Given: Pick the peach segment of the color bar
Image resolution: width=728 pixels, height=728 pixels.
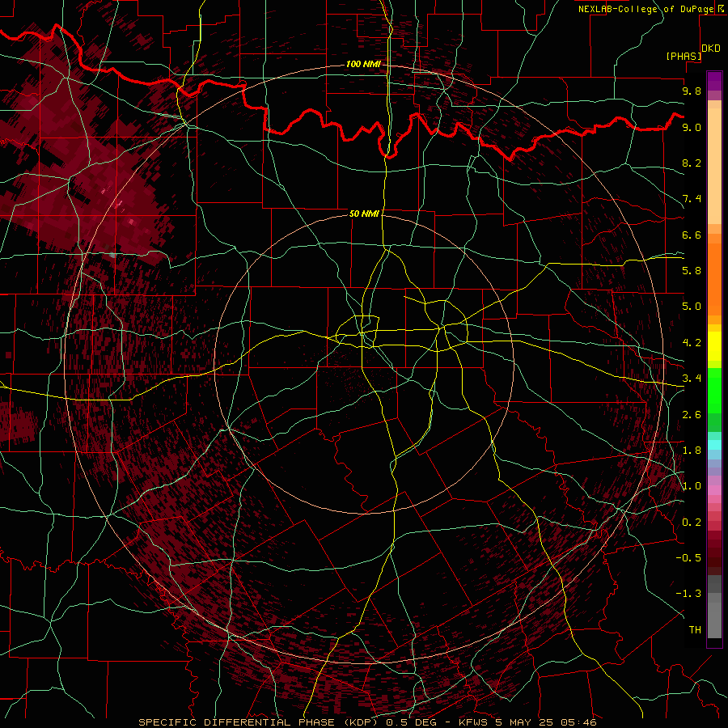Looking at the screenshot, I should coord(714,166).
